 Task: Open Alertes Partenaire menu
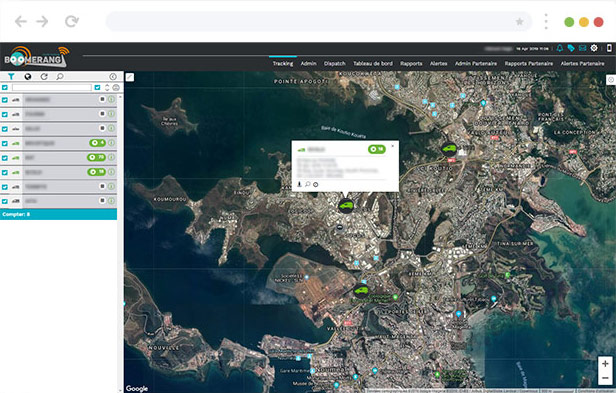pos(582,63)
